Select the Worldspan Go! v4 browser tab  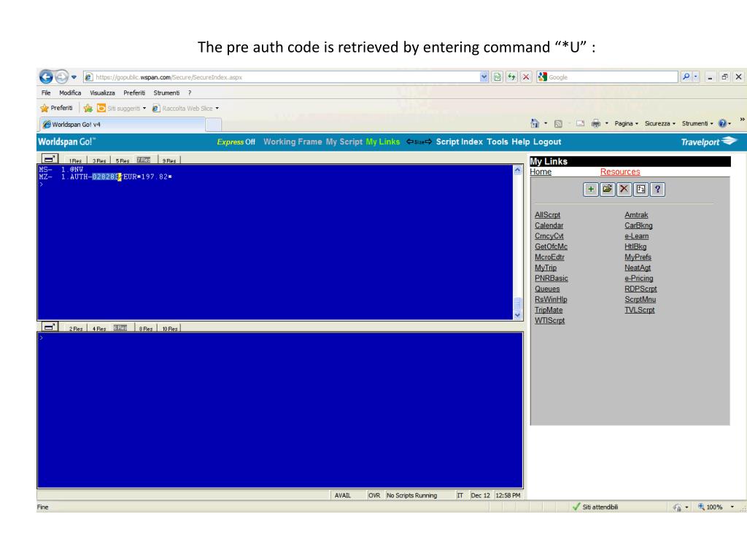[122, 124]
